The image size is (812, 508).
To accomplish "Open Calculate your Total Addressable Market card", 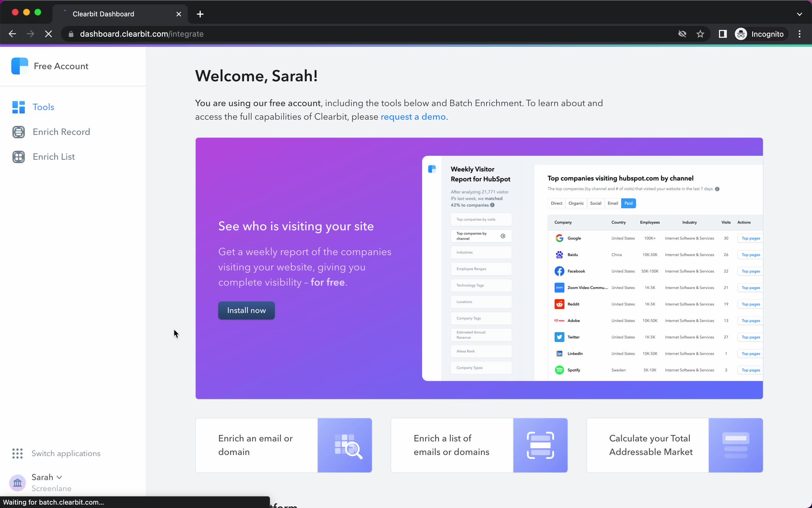I will (x=674, y=445).
